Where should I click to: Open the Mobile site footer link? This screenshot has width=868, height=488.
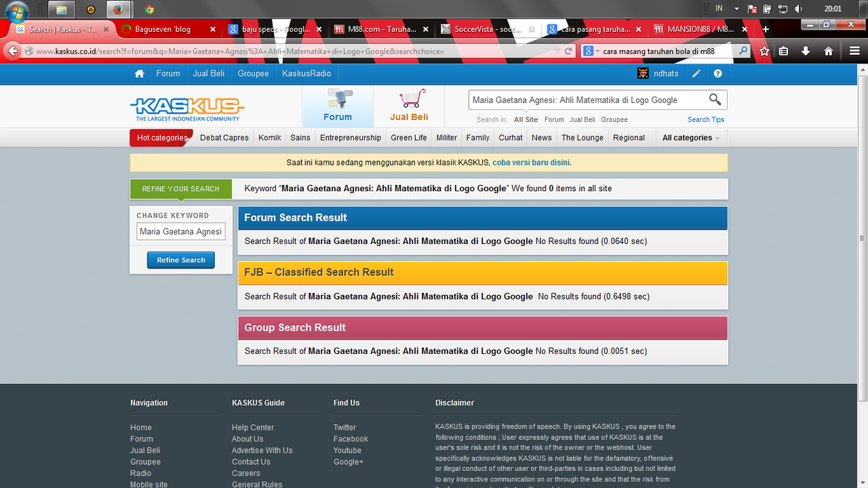pyautogui.click(x=149, y=485)
